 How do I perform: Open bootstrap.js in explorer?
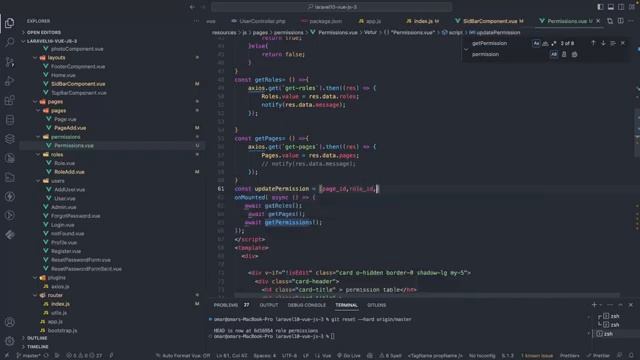[62, 330]
